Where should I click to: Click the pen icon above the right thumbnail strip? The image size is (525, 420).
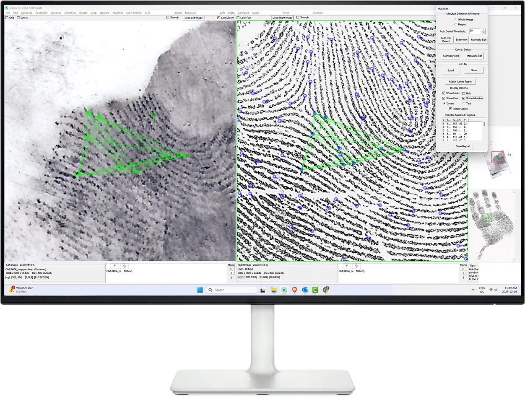point(346,266)
